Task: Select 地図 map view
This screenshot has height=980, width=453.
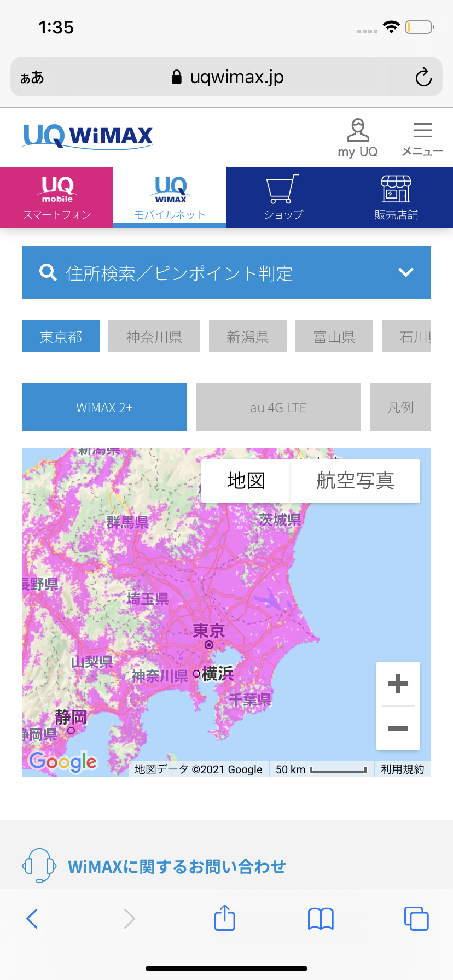Action: (246, 481)
